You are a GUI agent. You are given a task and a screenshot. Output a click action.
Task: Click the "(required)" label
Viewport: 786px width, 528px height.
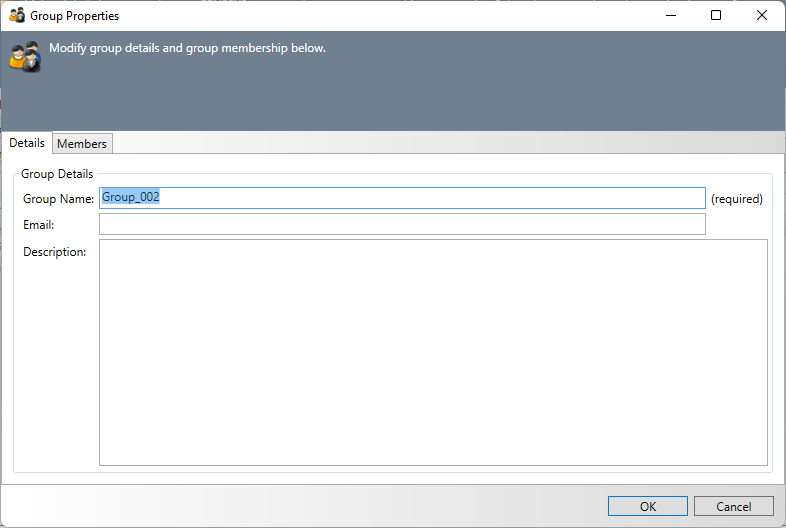(736, 199)
